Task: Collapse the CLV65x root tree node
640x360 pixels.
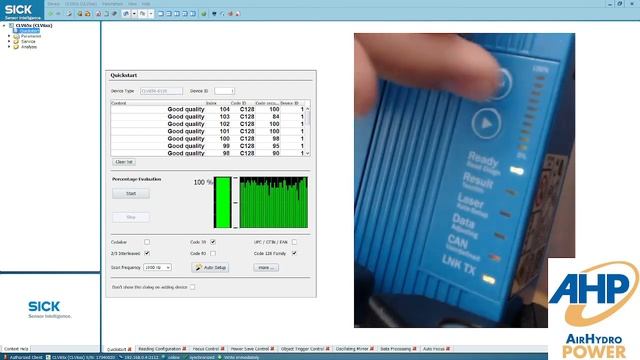Action: click(4, 25)
